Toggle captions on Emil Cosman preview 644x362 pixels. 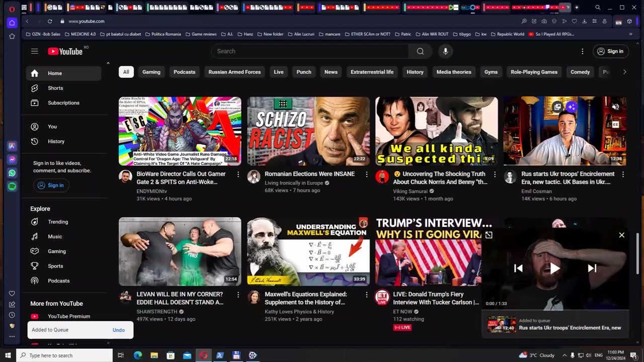(615, 125)
